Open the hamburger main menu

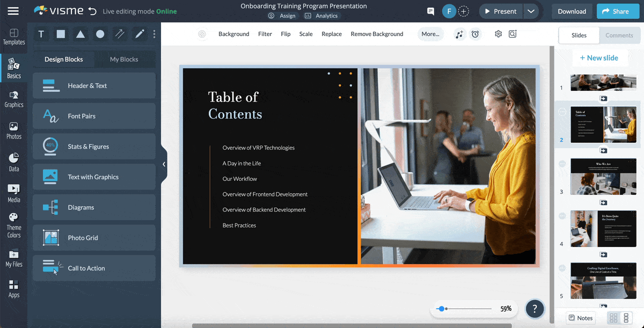(13, 11)
